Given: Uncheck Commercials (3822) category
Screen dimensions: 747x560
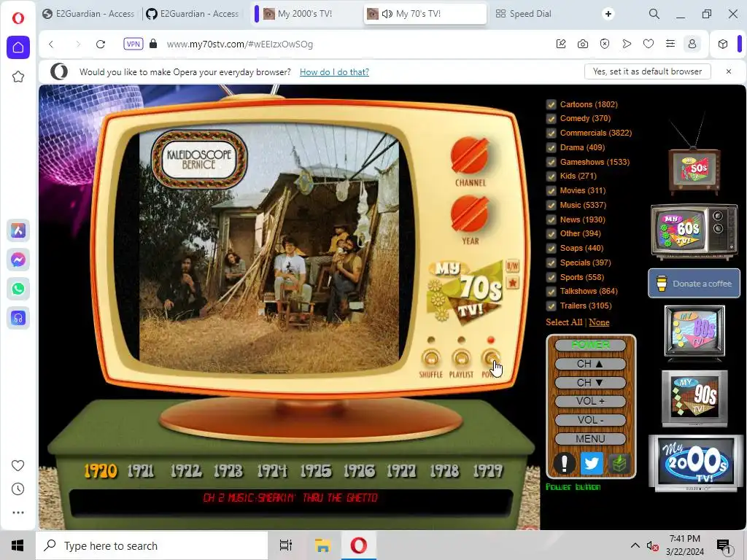Looking at the screenshot, I should tap(551, 133).
